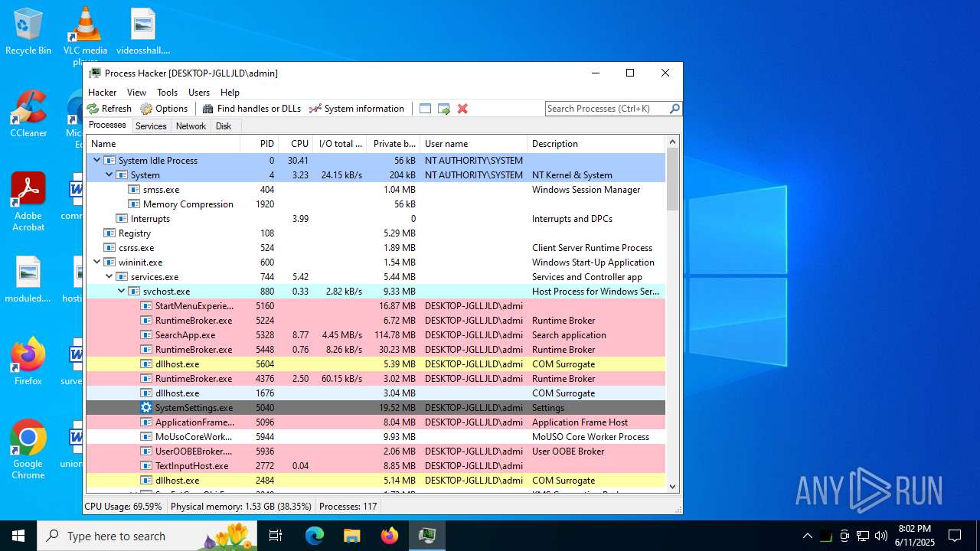Sort by Private bytes column header

coord(394,144)
